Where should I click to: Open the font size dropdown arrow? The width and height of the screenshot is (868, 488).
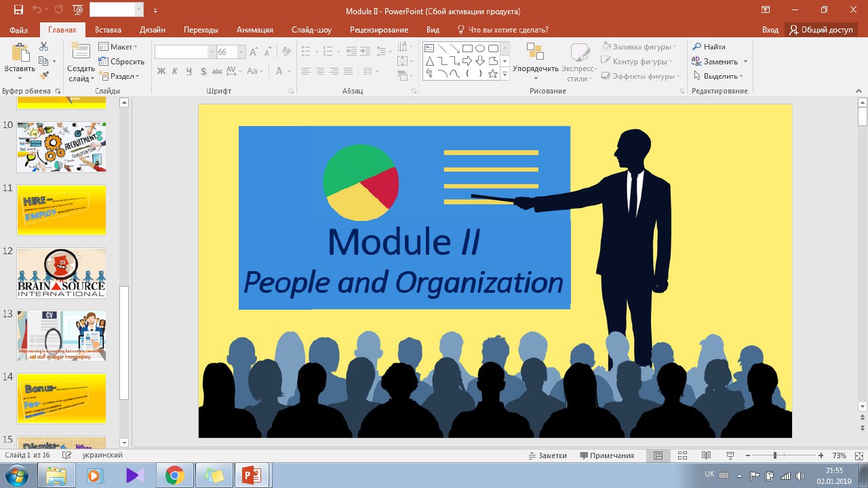(x=241, y=52)
